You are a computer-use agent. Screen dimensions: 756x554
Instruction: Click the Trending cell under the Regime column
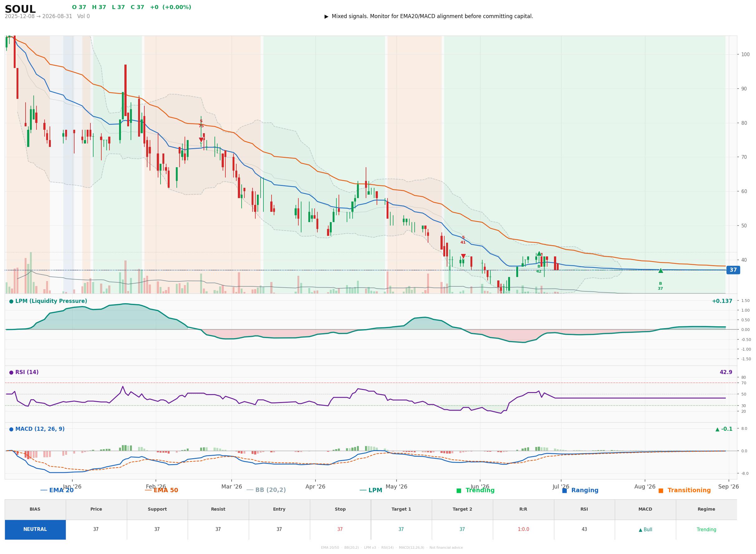(x=706, y=530)
